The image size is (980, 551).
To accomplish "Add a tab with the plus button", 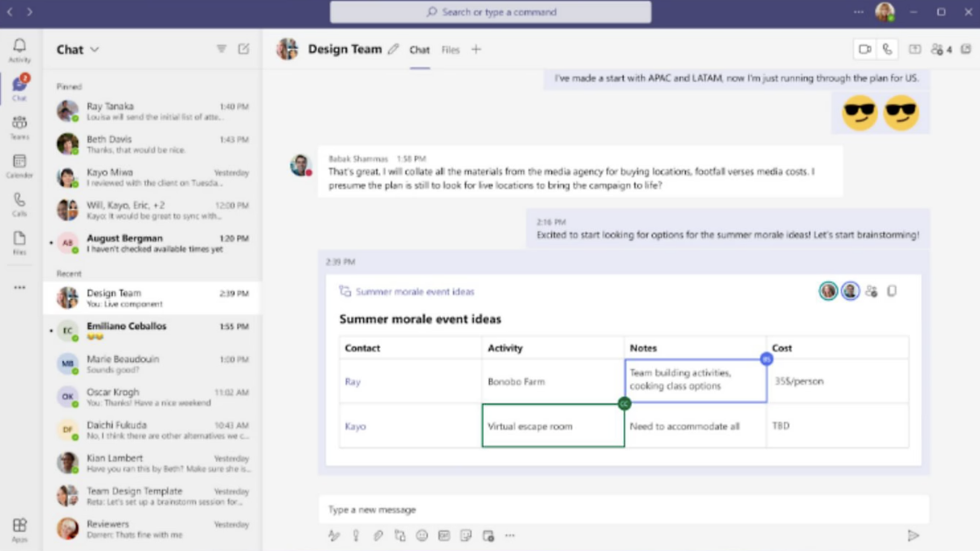I will coord(476,50).
